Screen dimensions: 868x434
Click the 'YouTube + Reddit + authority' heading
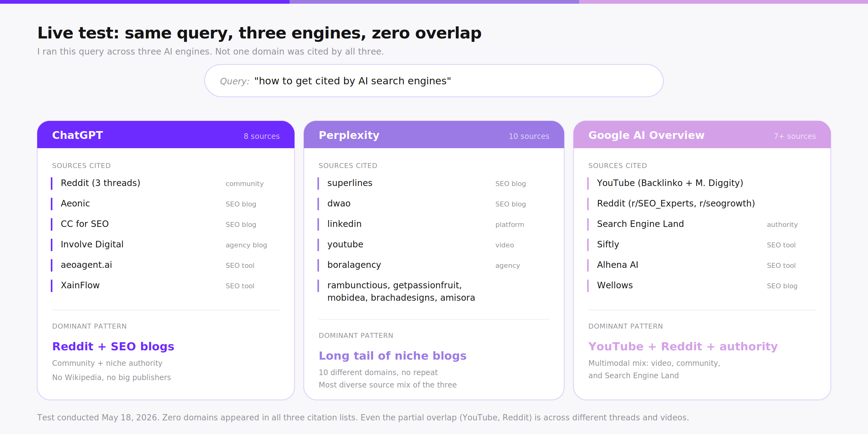point(683,346)
